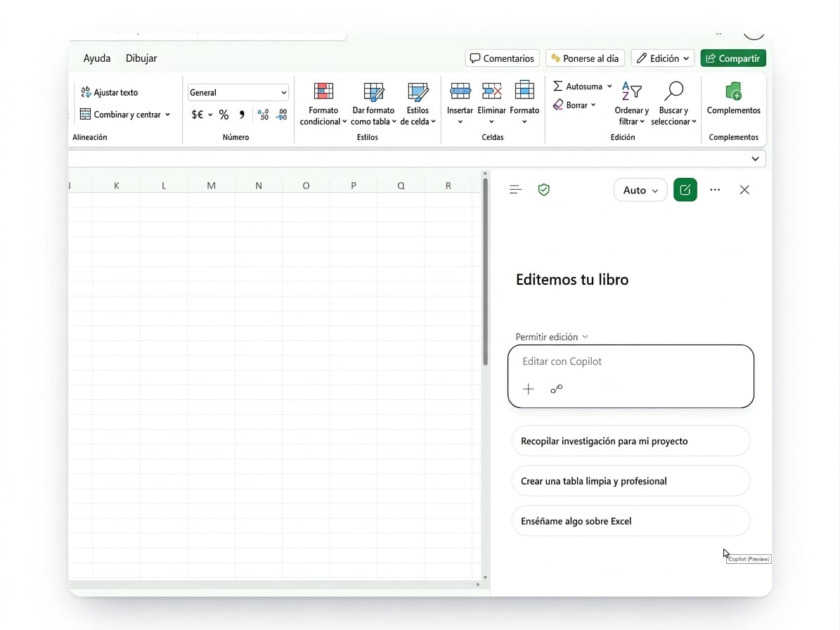
Task: Click the Compartir button
Action: coord(733,58)
